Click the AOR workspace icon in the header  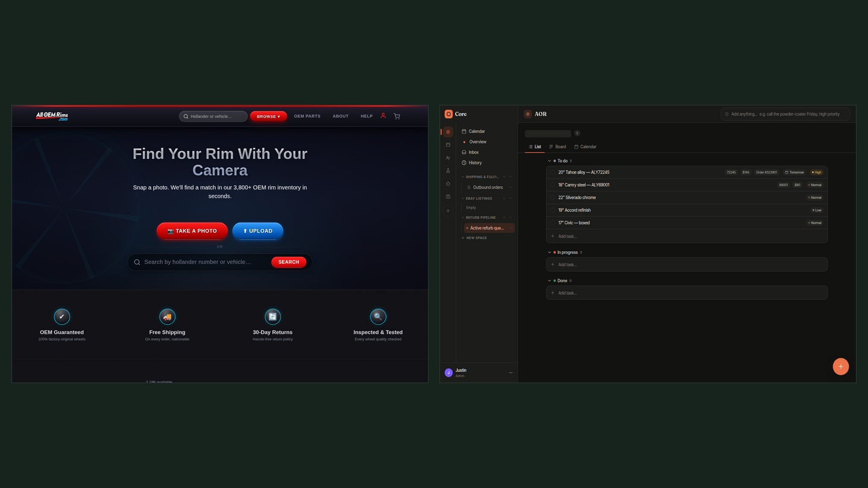pos(528,114)
